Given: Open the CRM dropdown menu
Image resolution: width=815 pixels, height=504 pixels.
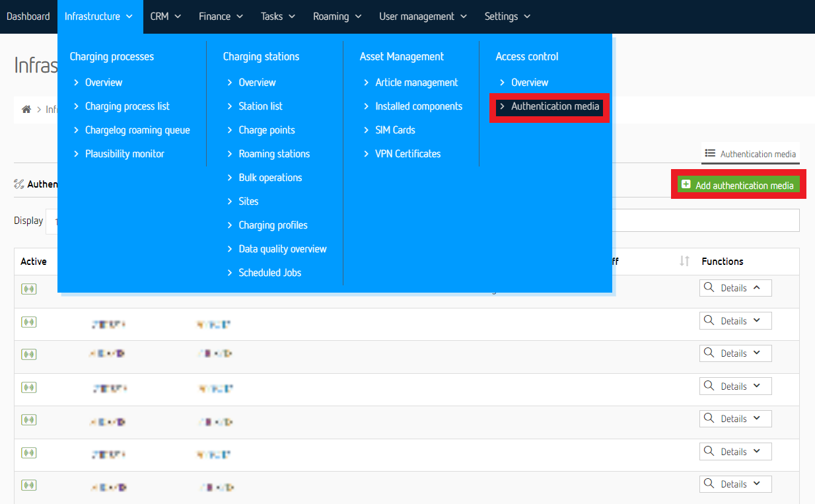Looking at the screenshot, I should (166, 17).
